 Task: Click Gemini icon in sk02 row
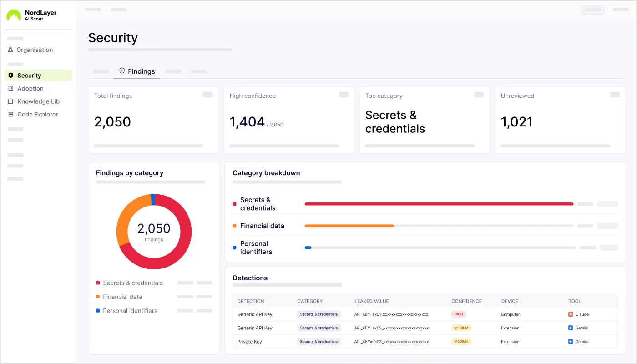(571, 328)
